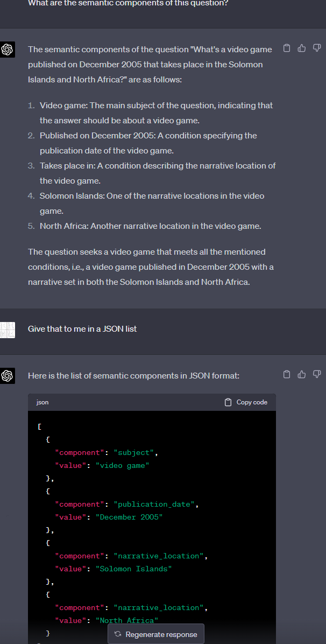
Task: Dislike the JSON format response
Action: point(316,374)
